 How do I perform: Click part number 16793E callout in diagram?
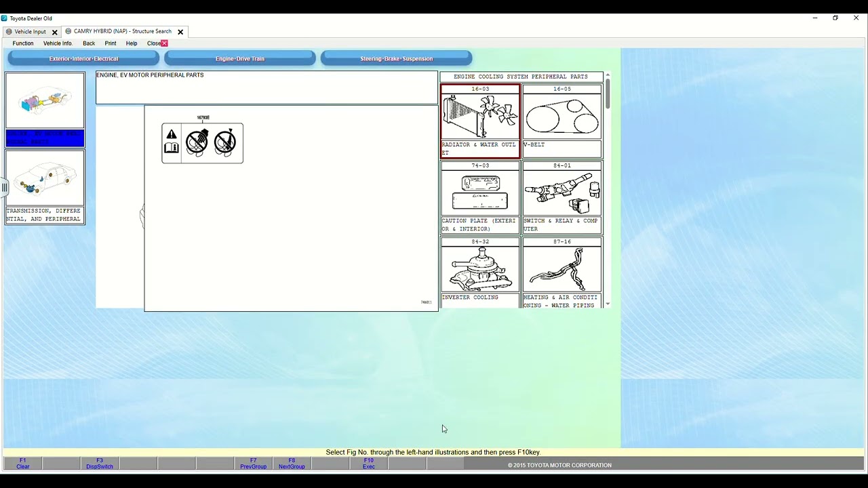coord(203,118)
